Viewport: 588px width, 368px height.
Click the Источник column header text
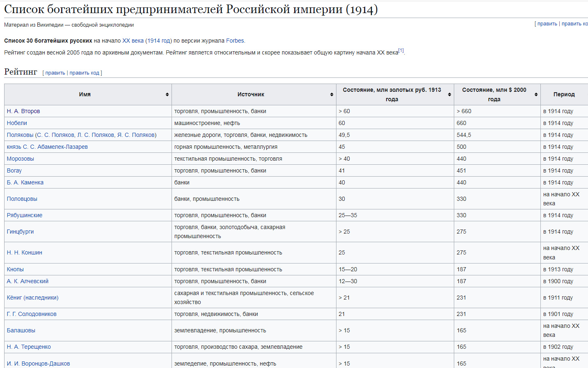[251, 94]
